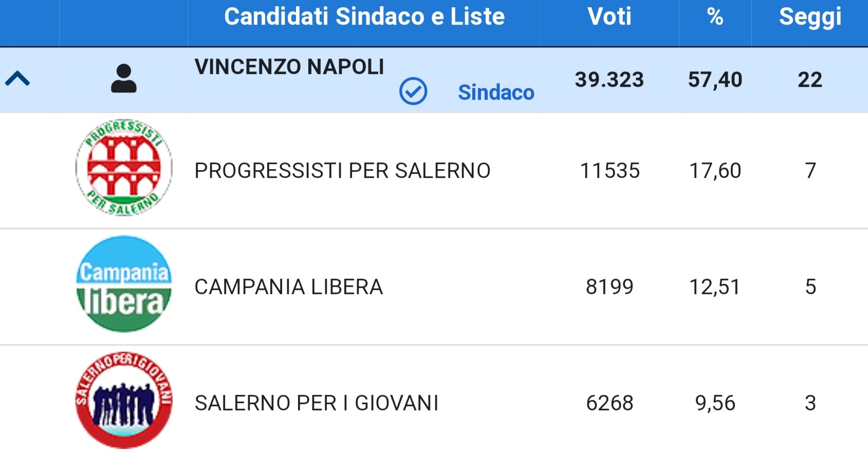The width and height of the screenshot is (868, 455).
Task: Sort by the percent column header
Action: tap(715, 16)
